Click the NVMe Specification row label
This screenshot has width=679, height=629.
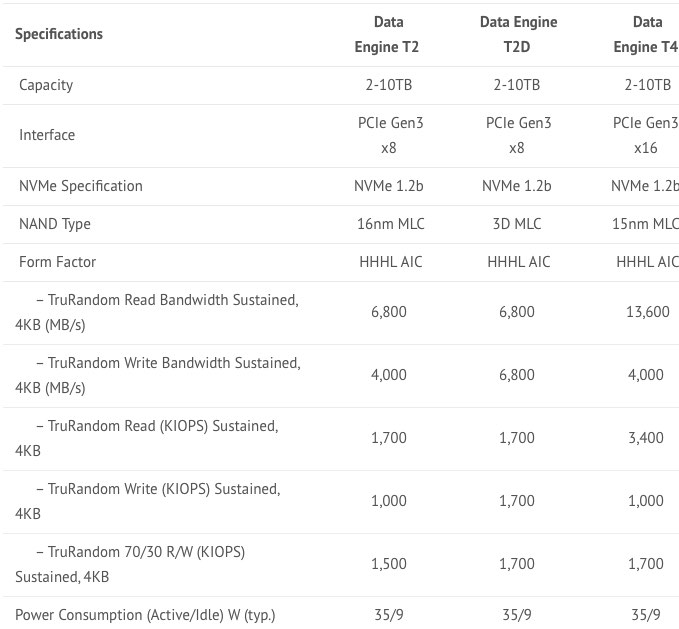(x=81, y=186)
